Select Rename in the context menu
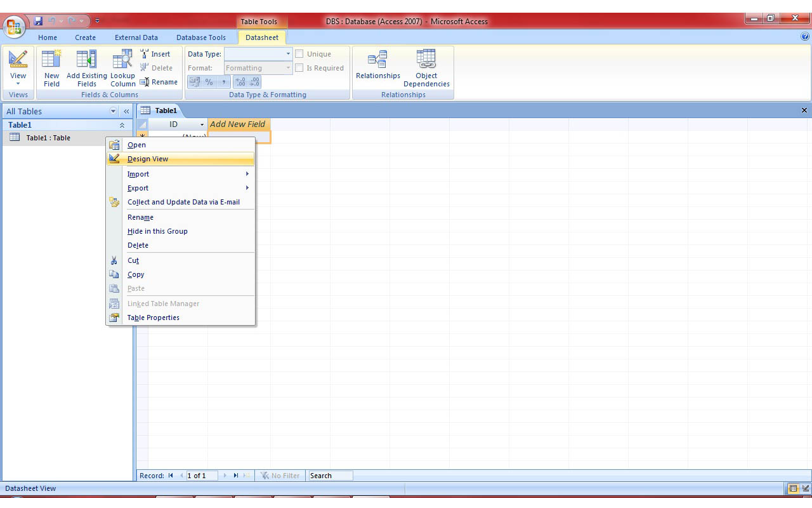The height and width of the screenshot is (508, 812). (x=181, y=217)
